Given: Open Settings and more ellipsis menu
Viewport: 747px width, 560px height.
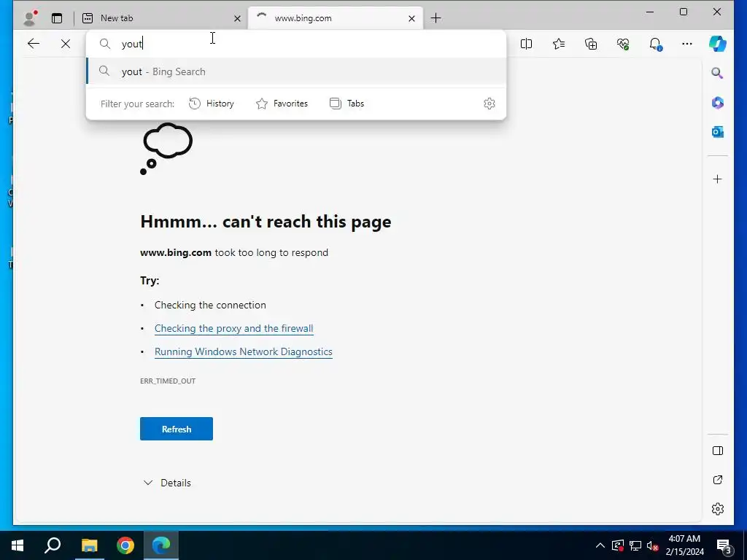Looking at the screenshot, I should pyautogui.click(x=687, y=44).
